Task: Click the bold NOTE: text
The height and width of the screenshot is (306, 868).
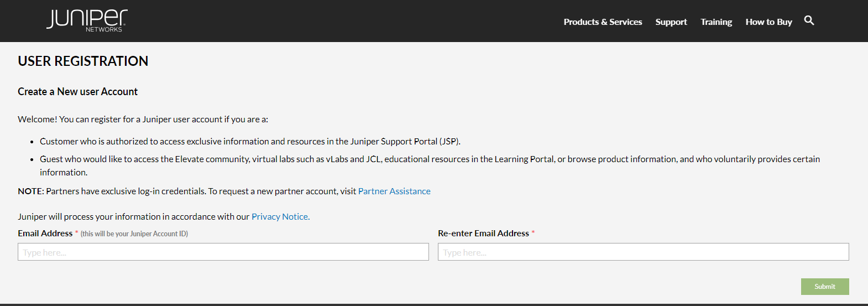Action: [x=30, y=191]
